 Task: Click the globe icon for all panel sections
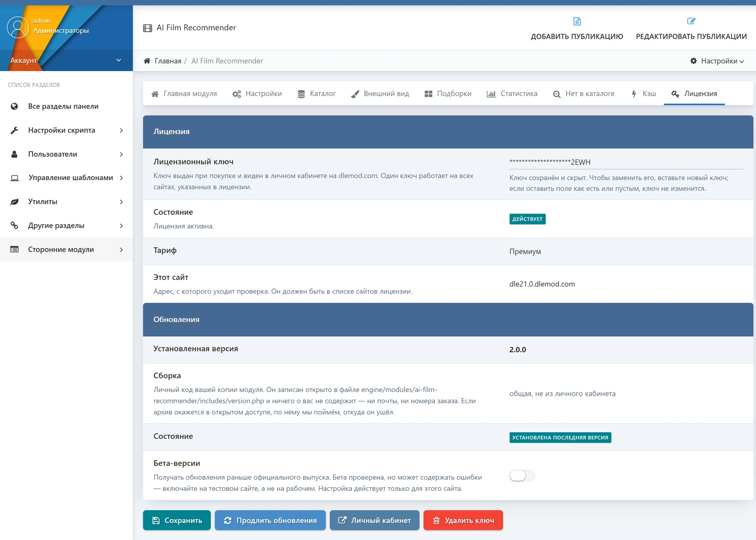(x=15, y=106)
